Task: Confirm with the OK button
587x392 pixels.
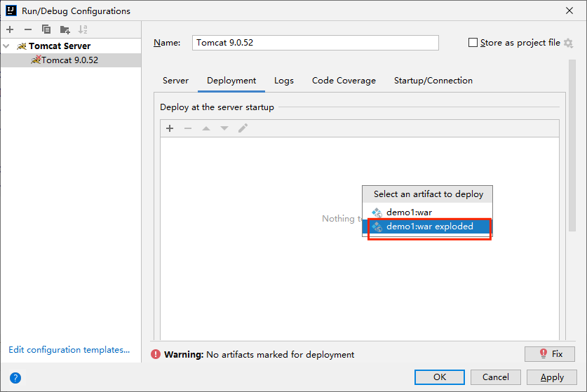Action: tap(440, 377)
